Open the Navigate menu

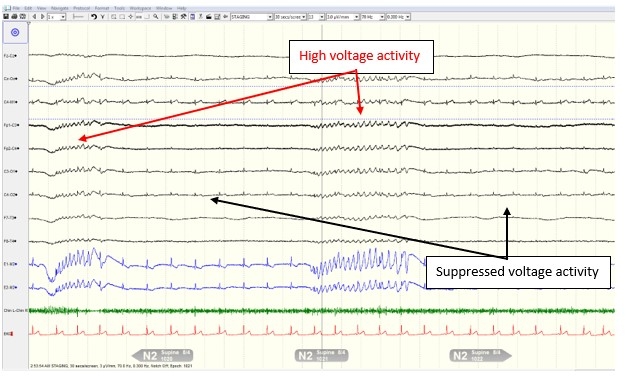[59, 8]
